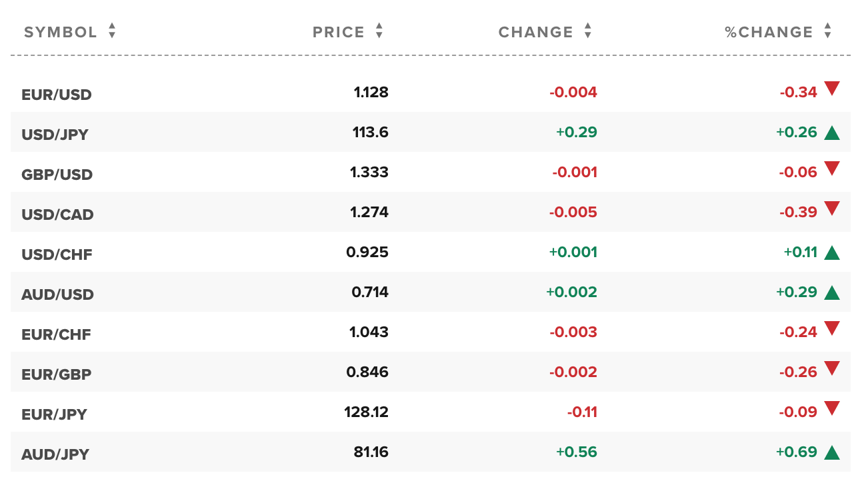868x501 pixels.
Task: Select the EUR/GBP change value -0.002
Action: tap(573, 372)
